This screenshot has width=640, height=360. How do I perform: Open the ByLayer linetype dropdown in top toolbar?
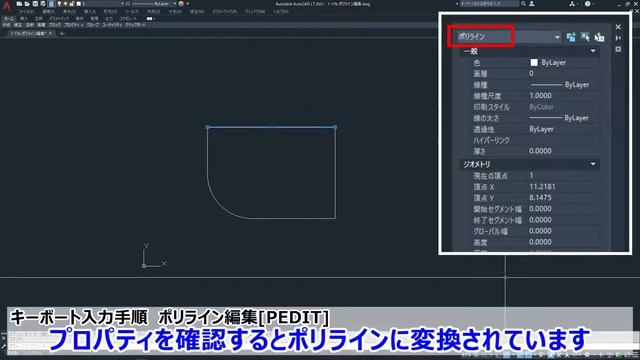pos(155,4)
